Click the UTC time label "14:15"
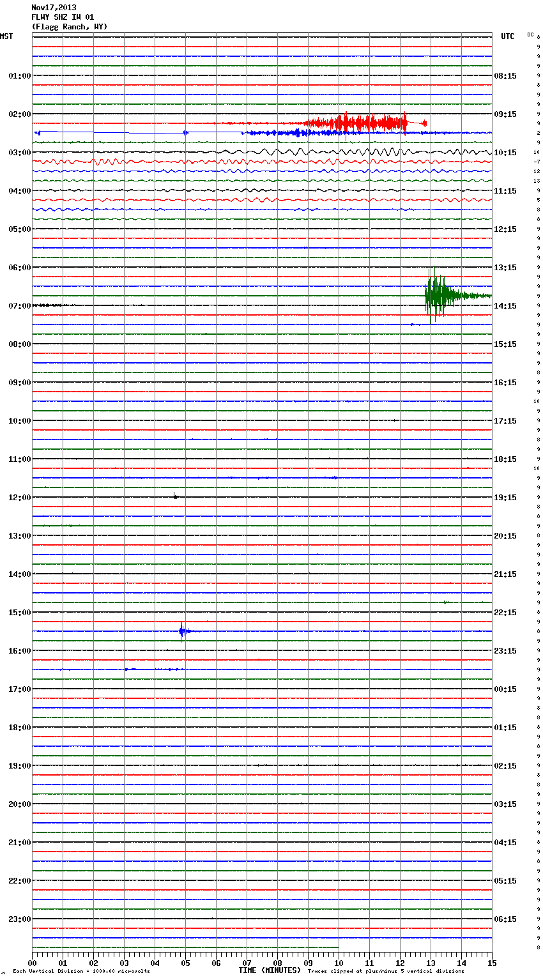This screenshot has width=543, height=980. 505,306
